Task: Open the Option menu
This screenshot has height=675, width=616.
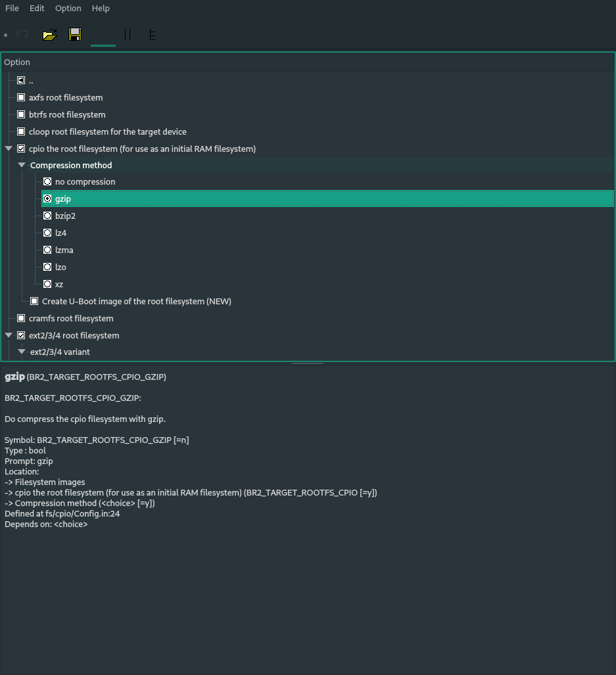Action: [x=68, y=8]
